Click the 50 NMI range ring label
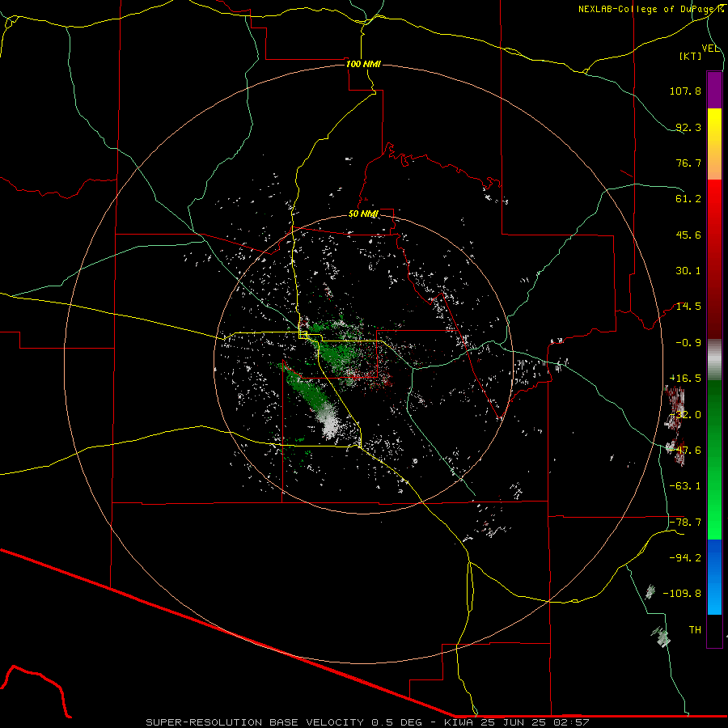The image size is (728, 728). [363, 214]
